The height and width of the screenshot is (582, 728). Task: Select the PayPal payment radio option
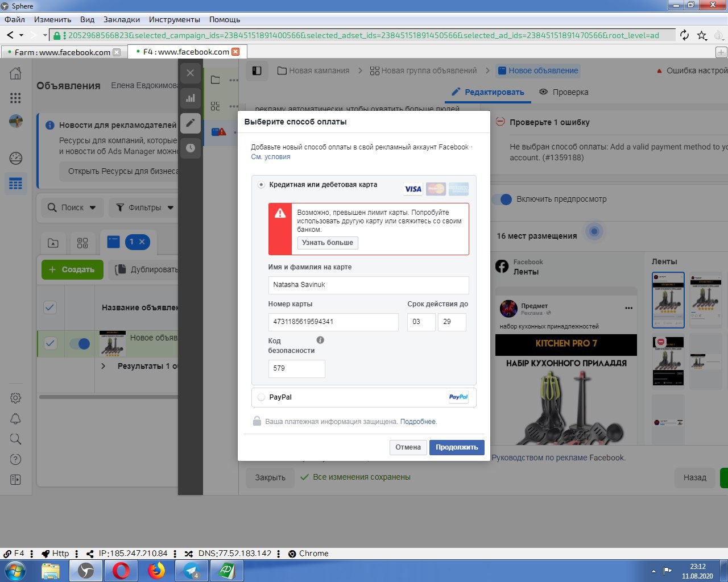coord(261,397)
